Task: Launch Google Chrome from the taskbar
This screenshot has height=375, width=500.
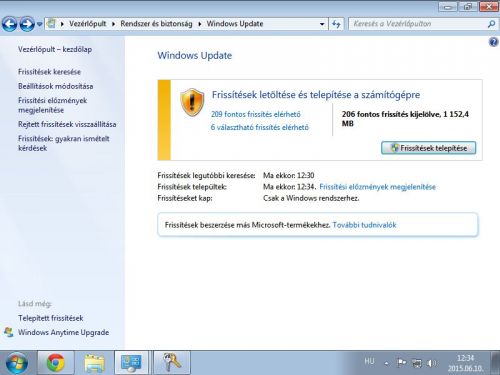Action: (55, 363)
